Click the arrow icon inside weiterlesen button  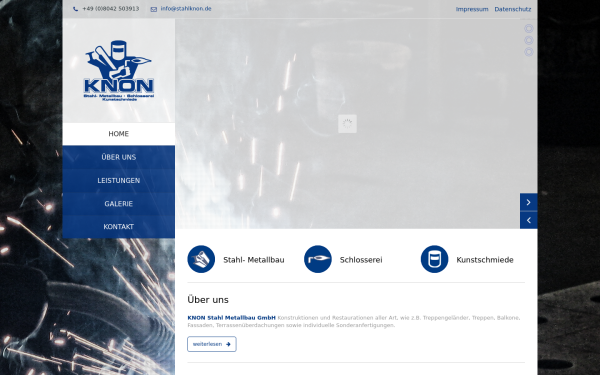point(228,344)
